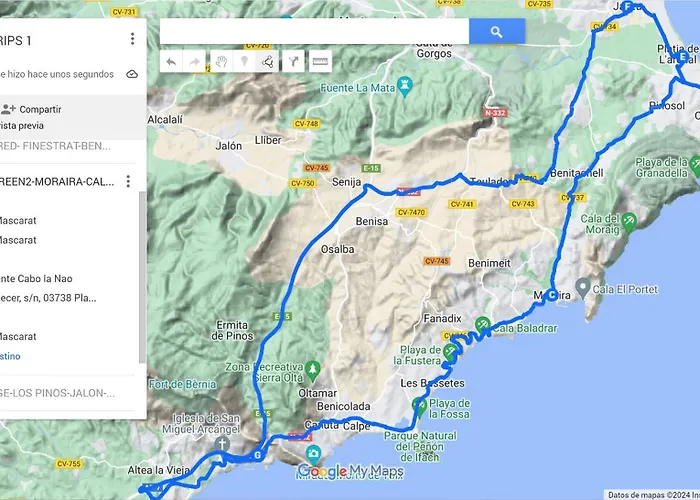Image resolution: width=700 pixels, height=500 pixels.
Task: Open MORAIRA-CAL layer options three-dot menu
Action: click(128, 181)
